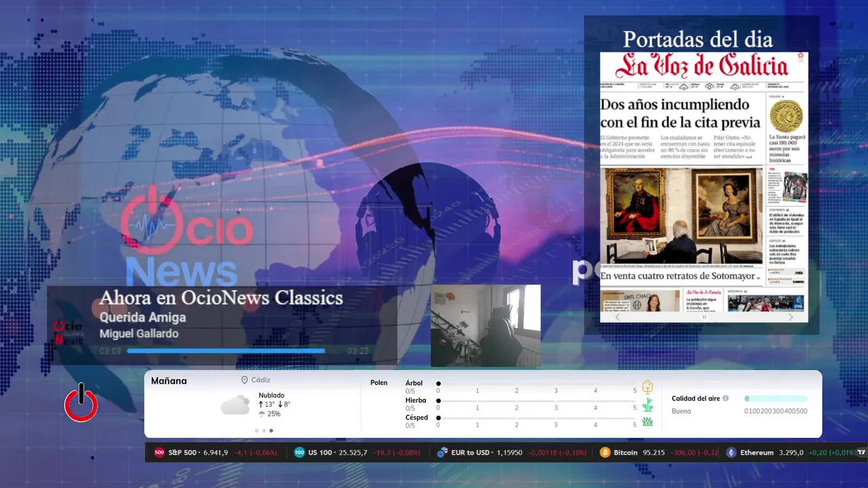Go to previous newspaper cover arrow

(617, 317)
